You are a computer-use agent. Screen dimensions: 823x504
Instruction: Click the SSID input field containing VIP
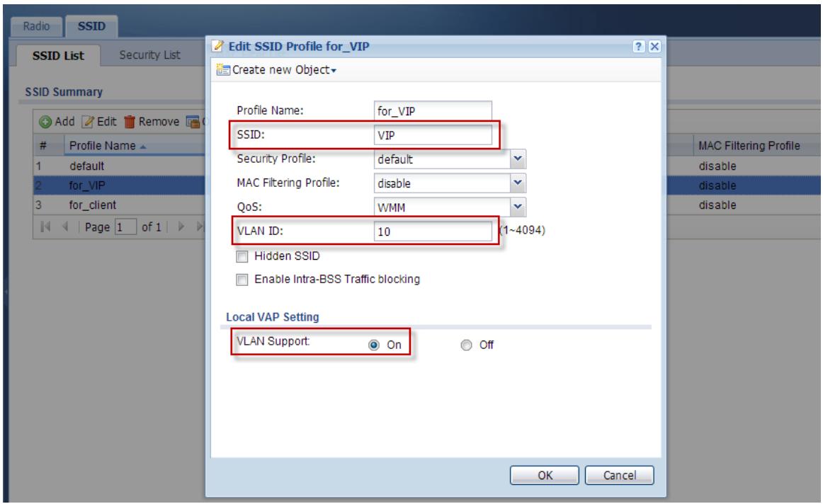[433, 135]
